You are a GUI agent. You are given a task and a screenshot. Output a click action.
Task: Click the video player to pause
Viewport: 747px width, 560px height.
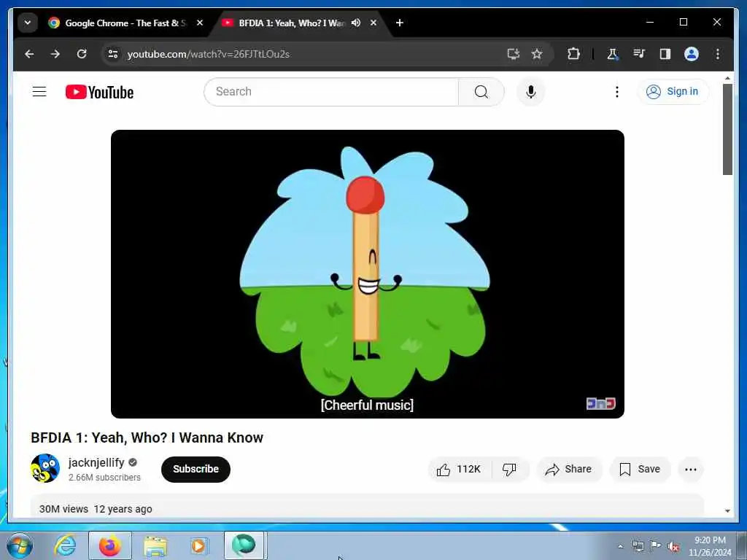(368, 274)
